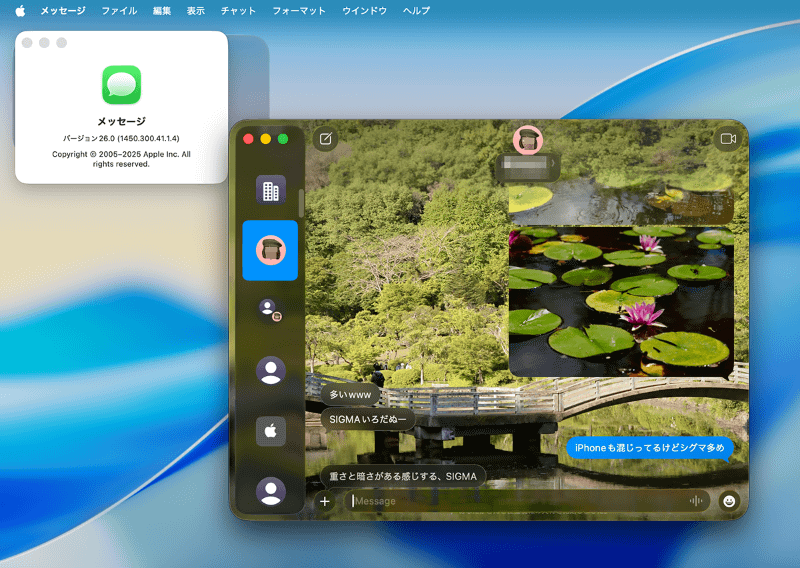Open the Apple menu

20,11
